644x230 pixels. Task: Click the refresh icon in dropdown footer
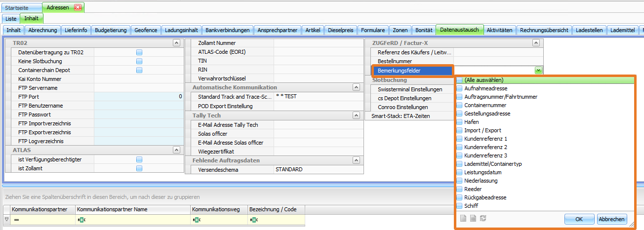tap(483, 219)
